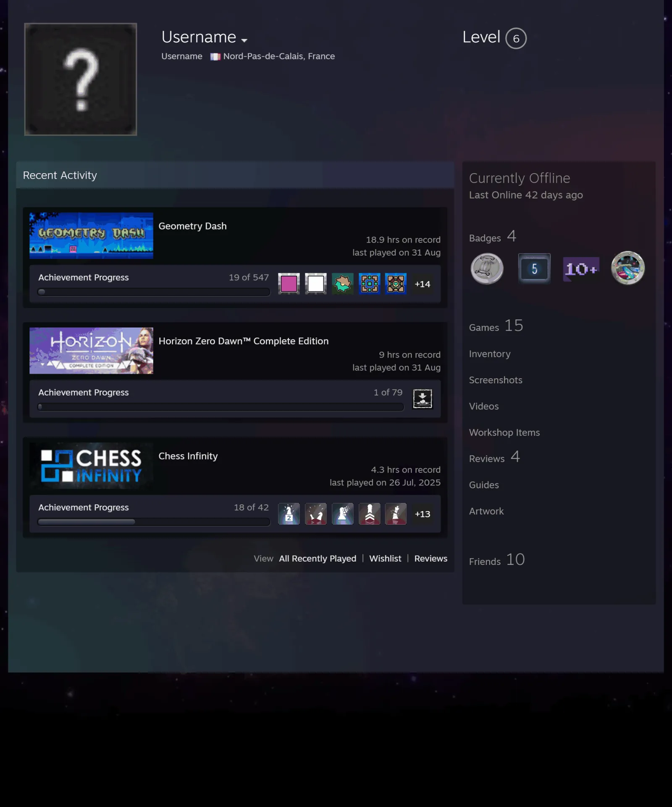Show the +14 more Geometry Dash achievements
Viewport: 672px width, 807px height.
(x=423, y=284)
